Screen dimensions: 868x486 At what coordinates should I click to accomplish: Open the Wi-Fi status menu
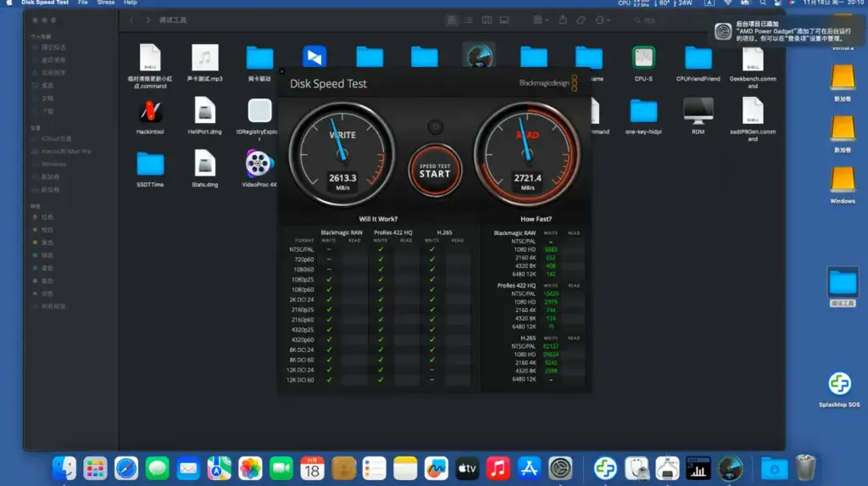[728, 3]
